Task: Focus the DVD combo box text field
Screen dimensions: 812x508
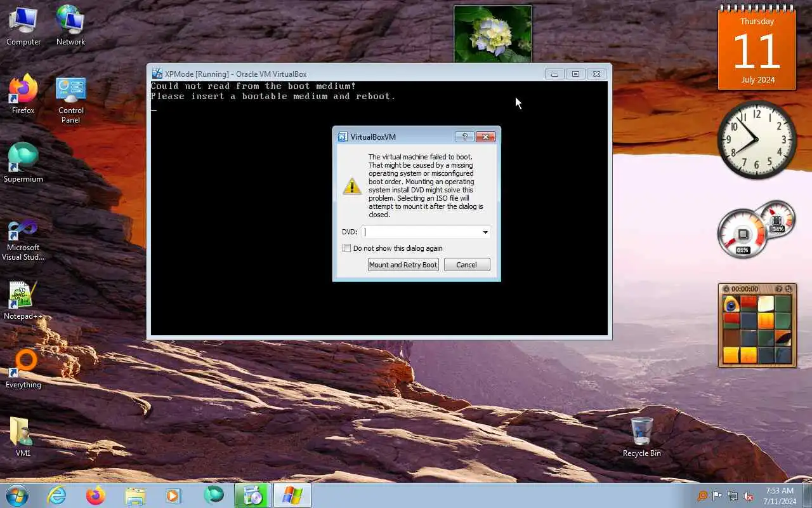Action: click(x=421, y=232)
